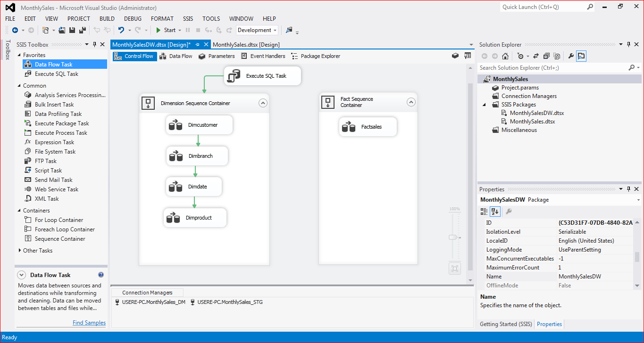Screen dimensions: 644x343
Task: Collapse the Dimension Sequence Container
Action: [x=263, y=102]
